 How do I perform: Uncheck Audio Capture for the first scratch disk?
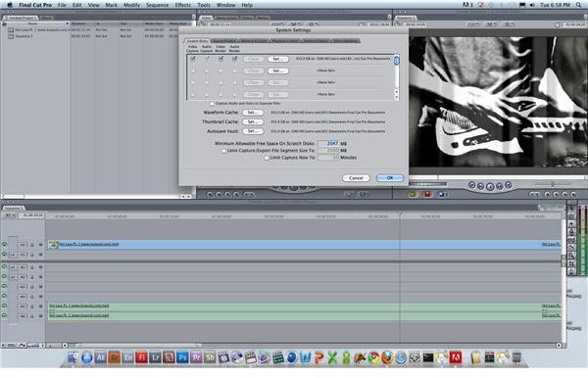click(207, 59)
